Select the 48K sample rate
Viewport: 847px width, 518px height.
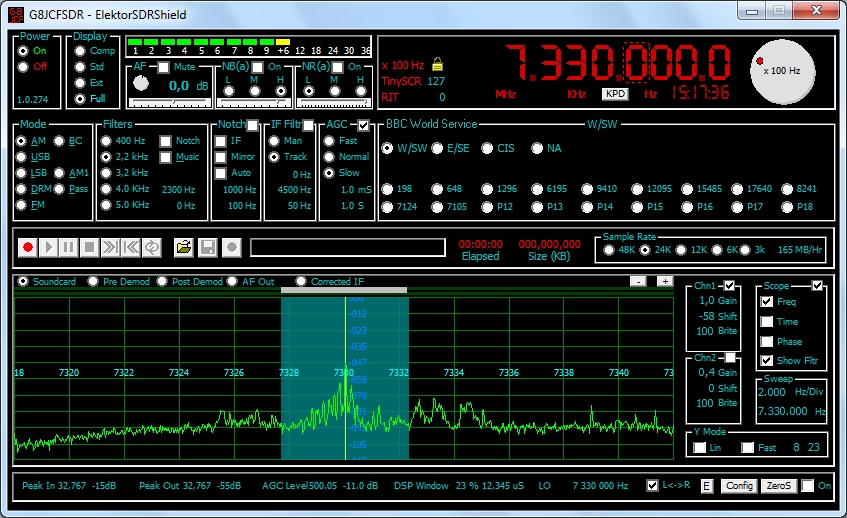607,248
